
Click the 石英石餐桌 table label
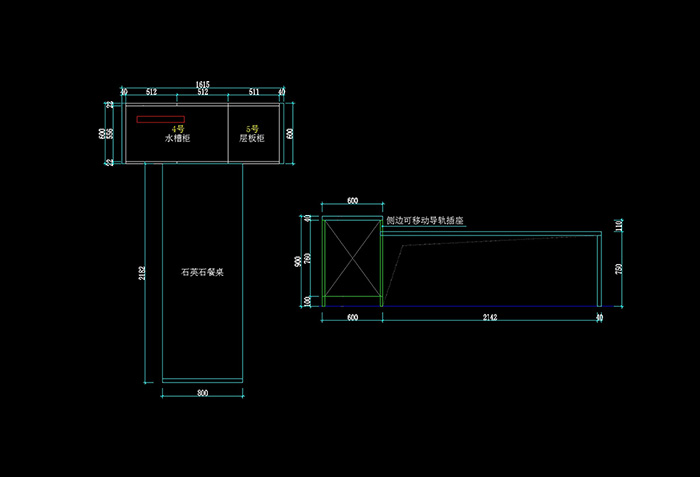202,272
